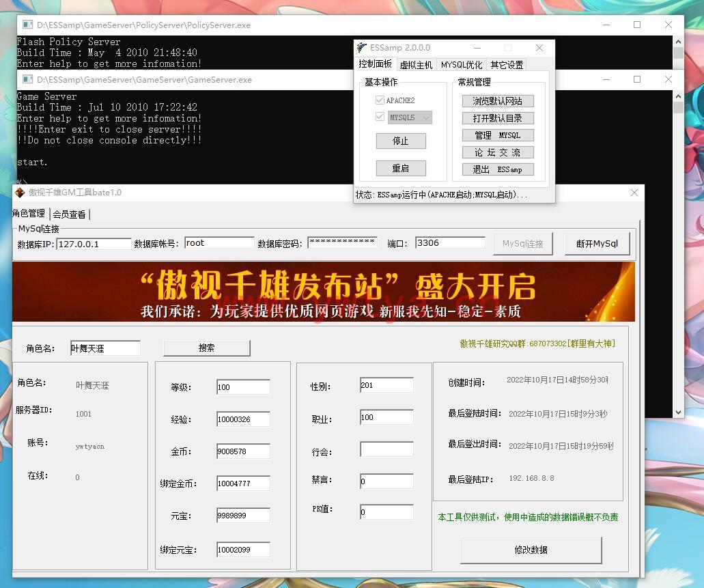Click the 禁言 input field
This screenshot has height=588, width=704.
point(386,481)
